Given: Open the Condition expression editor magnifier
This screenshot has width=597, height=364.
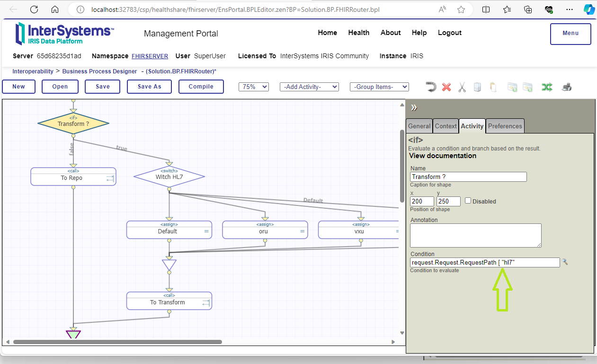Looking at the screenshot, I should point(564,262).
